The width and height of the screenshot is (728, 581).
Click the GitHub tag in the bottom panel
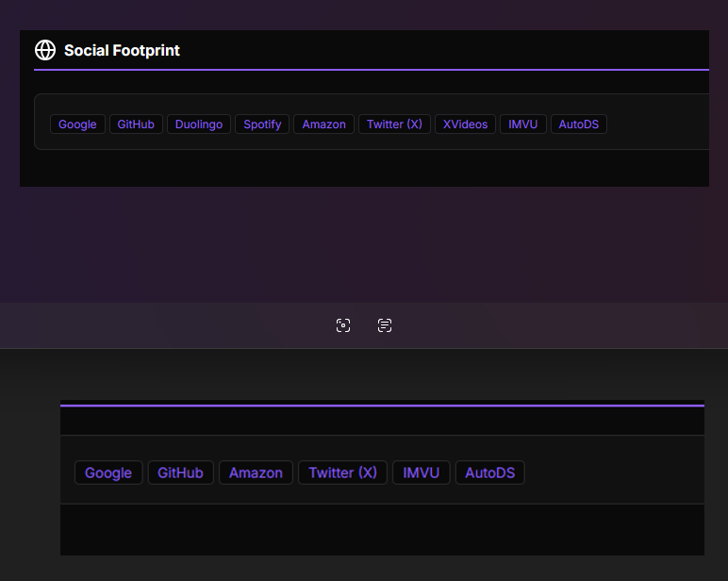point(181,473)
